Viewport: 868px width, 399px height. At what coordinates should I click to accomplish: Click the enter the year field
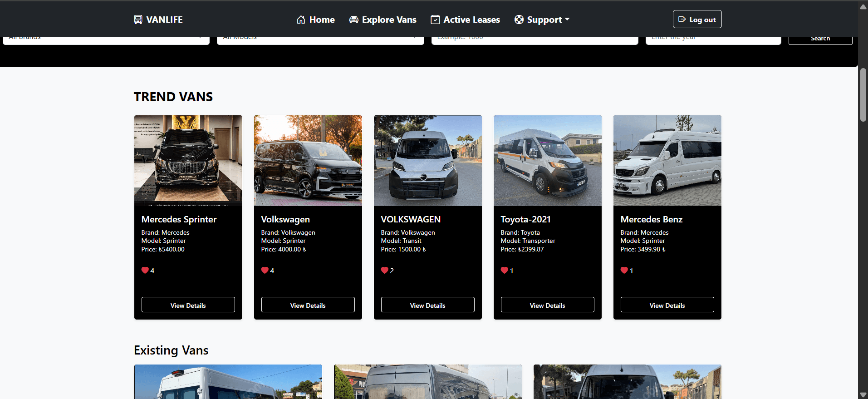tap(713, 40)
